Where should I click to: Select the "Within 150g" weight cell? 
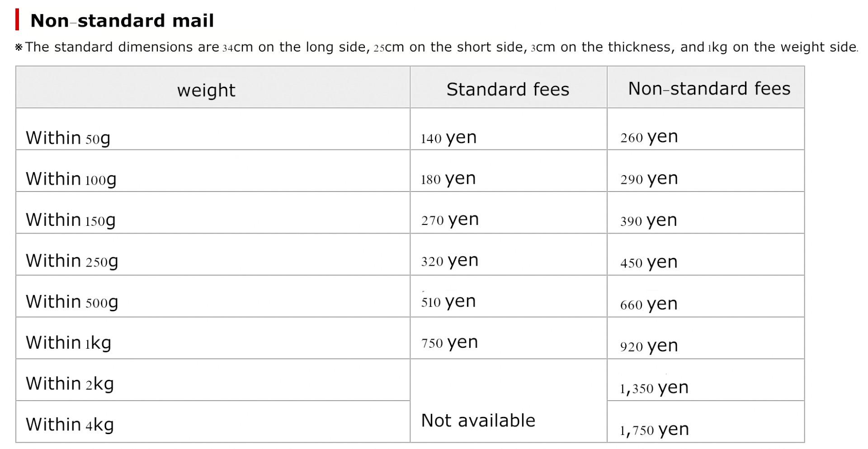pos(71,220)
